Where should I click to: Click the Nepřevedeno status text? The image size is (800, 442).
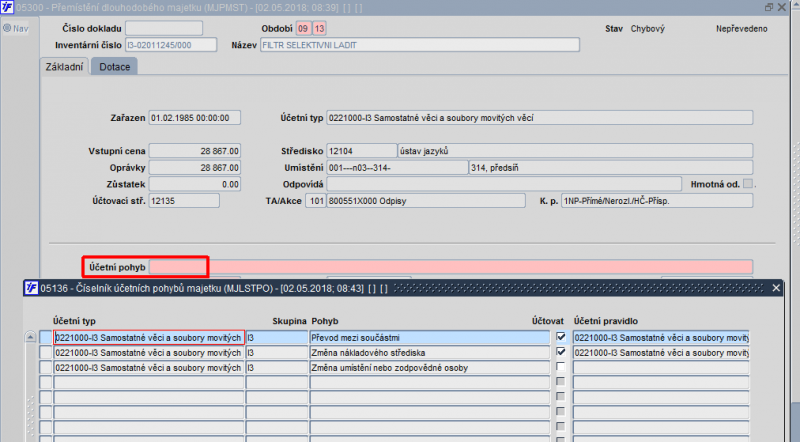[x=741, y=29]
